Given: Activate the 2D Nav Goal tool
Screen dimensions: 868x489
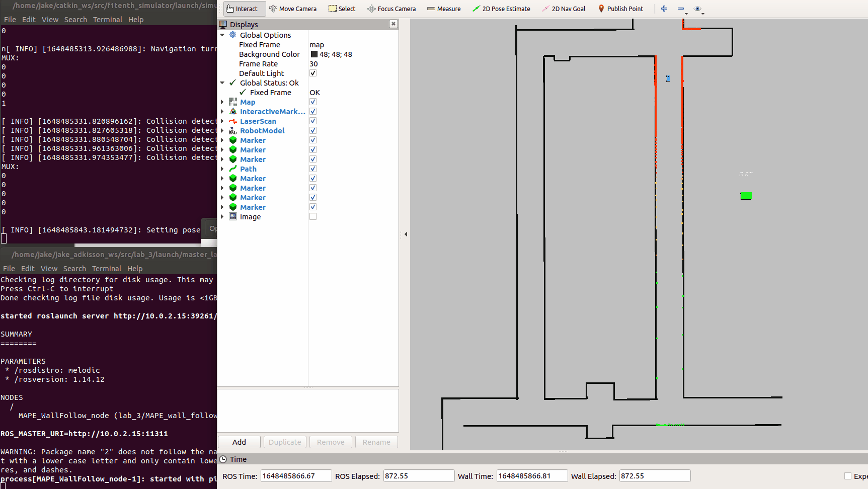Looking at the screenshot, I should click(x=564, y=9).
